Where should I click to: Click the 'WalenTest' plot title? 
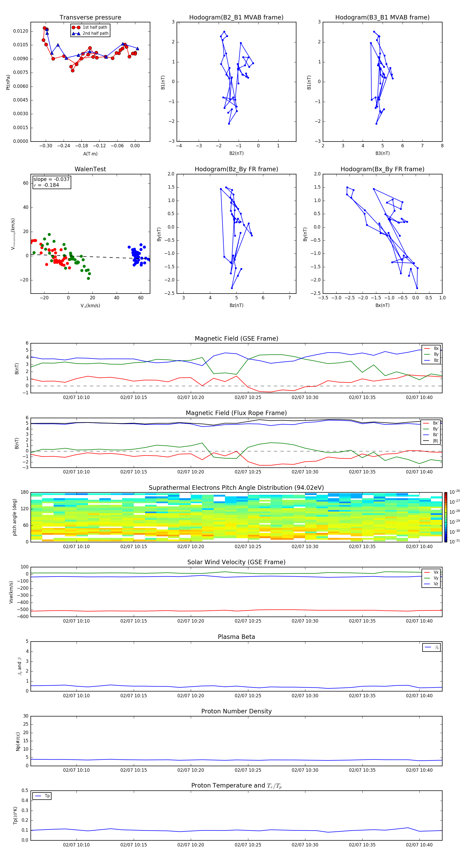[x=90, y=169]
